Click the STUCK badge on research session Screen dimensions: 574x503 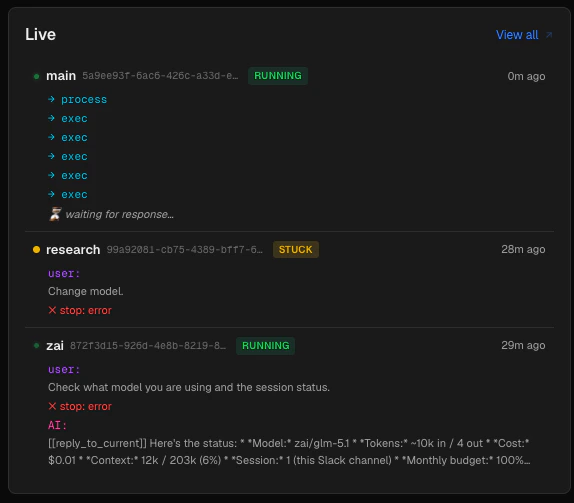point(295,250)
